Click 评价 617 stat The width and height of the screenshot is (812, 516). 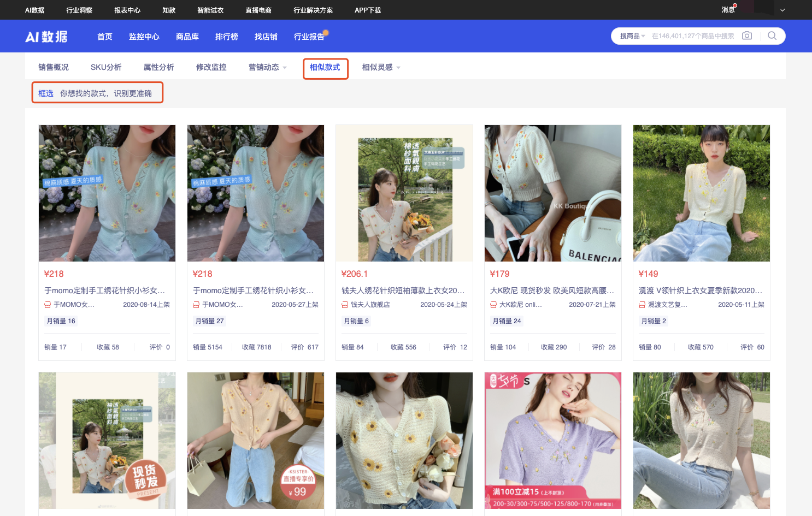pos(305,347)
